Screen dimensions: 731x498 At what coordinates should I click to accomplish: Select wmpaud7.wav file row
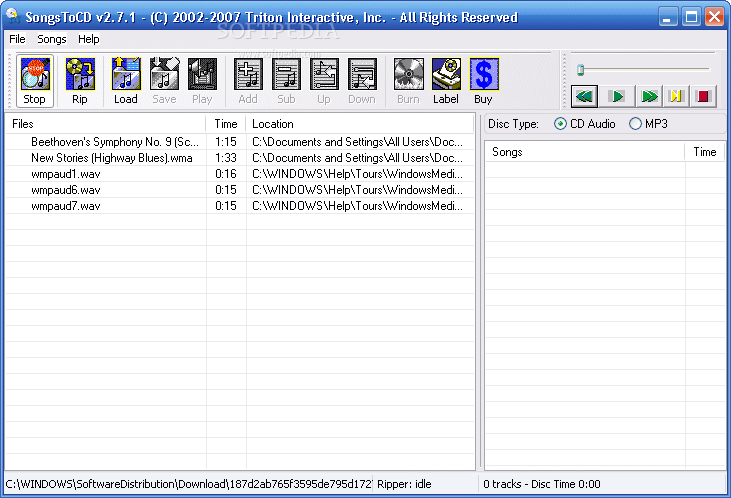(66, 206)
